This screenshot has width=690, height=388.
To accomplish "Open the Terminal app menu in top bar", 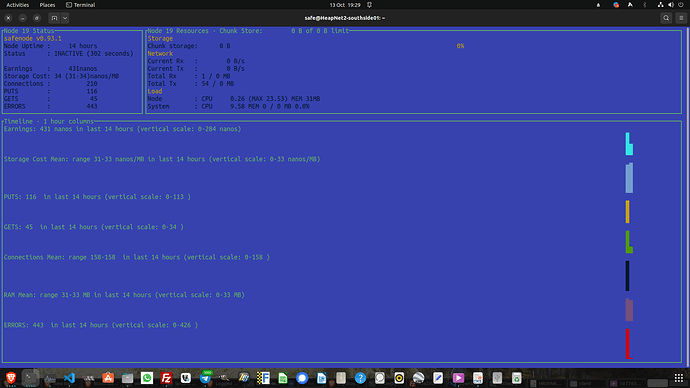I will (x=81, y=5).
